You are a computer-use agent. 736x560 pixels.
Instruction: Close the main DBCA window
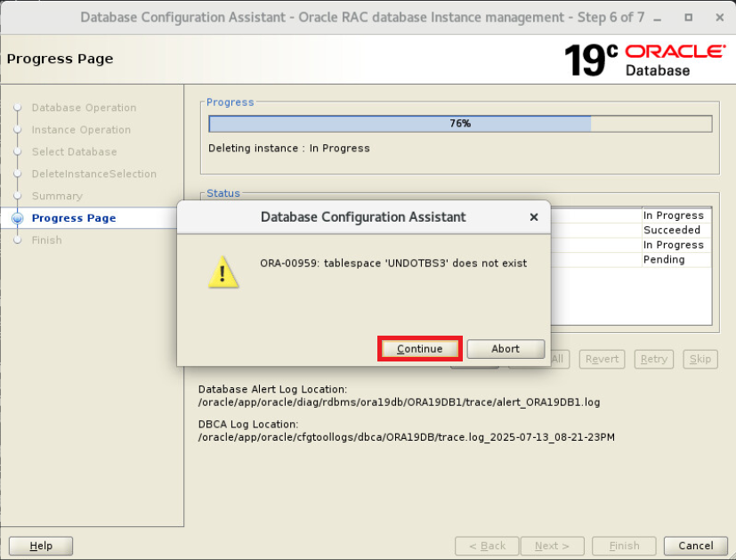(x=720, y=18)
